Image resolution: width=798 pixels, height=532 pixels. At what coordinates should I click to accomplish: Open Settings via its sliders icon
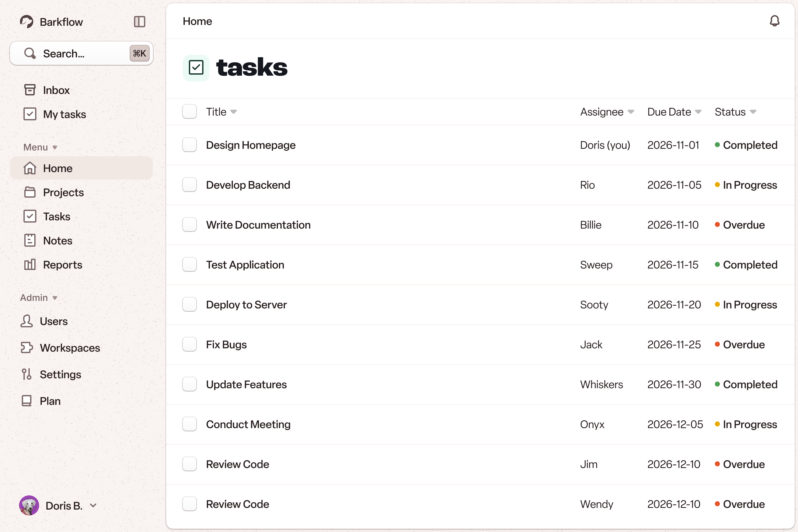pos(27,374)
